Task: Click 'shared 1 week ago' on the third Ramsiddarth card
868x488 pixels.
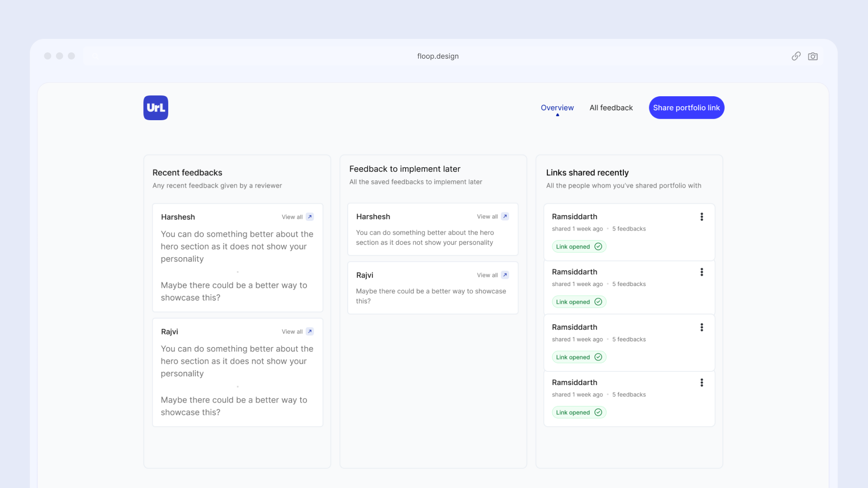Action: pyautogui.click(x=577, y=339)
